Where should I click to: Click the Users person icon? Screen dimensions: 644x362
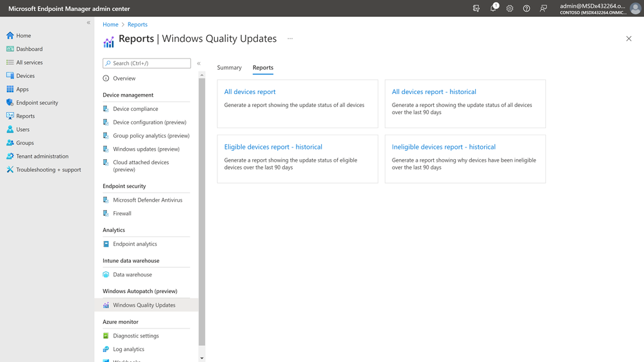[x=10, y=129]
